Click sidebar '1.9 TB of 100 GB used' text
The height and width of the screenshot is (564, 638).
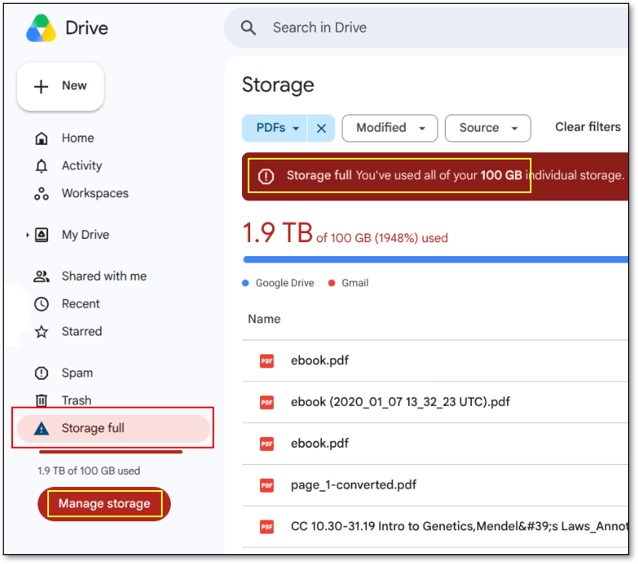(89, 471)
